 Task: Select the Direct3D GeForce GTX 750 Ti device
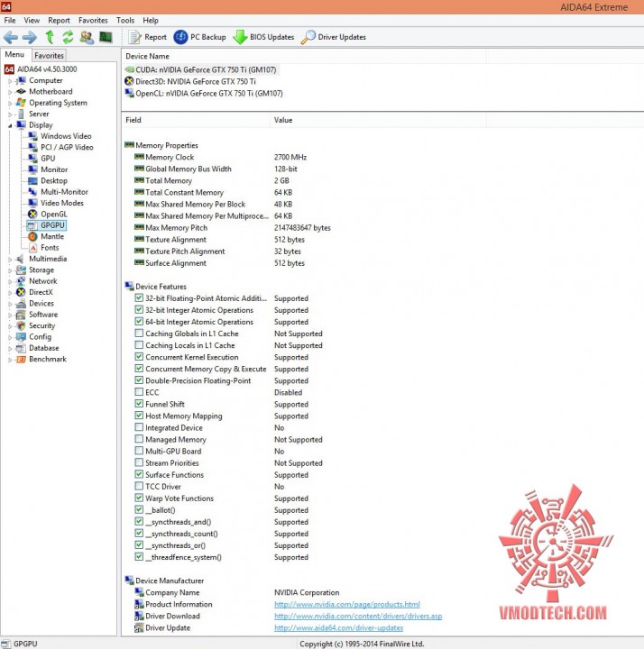point(190,81)
